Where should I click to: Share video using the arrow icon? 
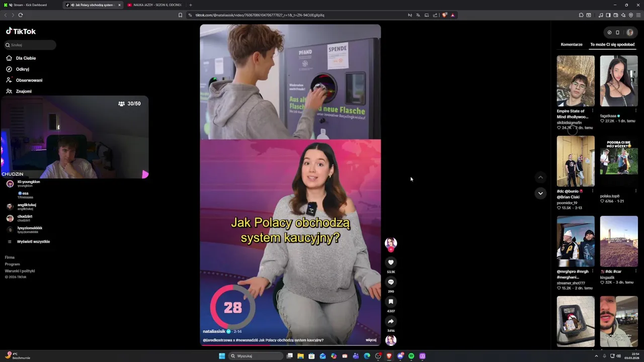[x=391, y=321]
